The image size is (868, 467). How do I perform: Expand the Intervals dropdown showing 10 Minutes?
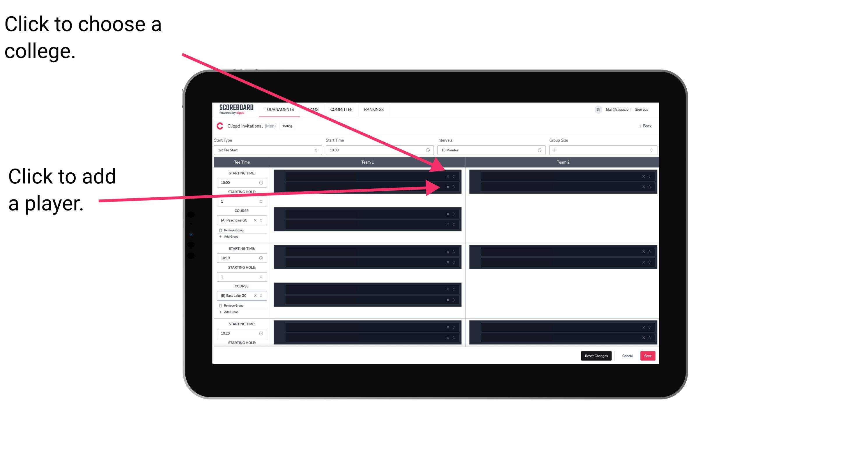pos(489,151)
